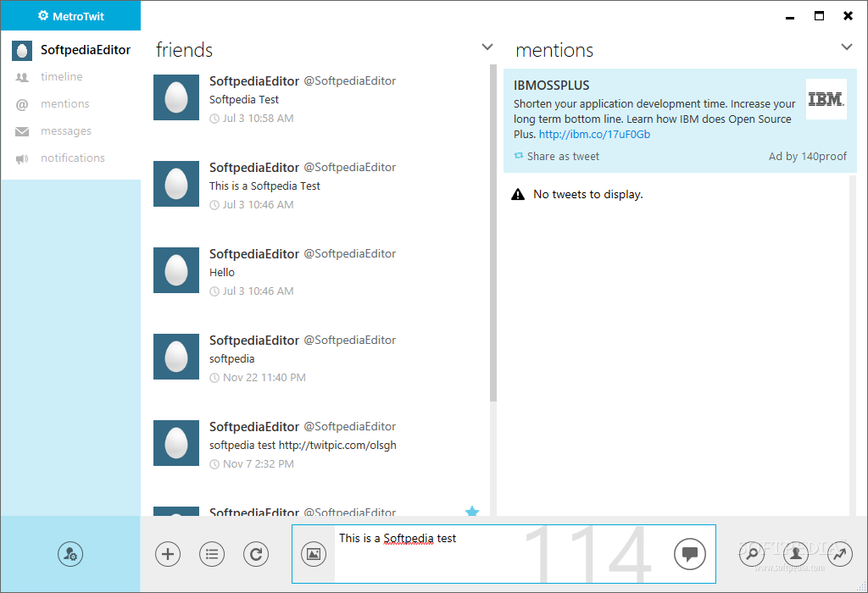
Task: Open search with magnifier button
Action: click(x=752, y=554)
